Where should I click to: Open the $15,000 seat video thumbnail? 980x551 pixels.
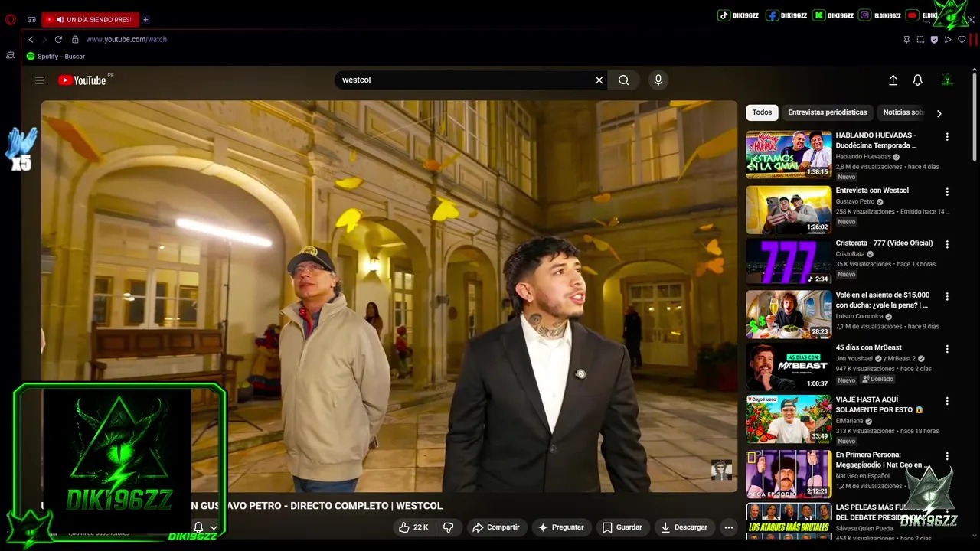789,314
